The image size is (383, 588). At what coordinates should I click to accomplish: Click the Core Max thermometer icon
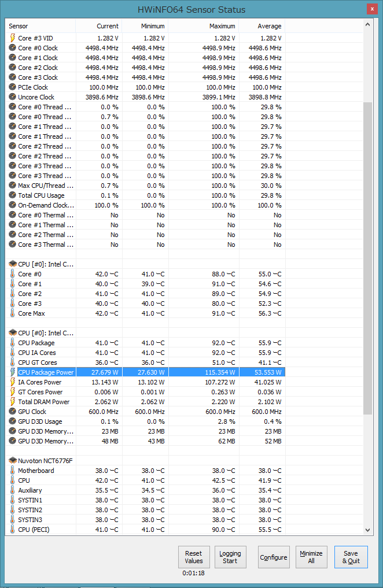click(x=12, y=313)
